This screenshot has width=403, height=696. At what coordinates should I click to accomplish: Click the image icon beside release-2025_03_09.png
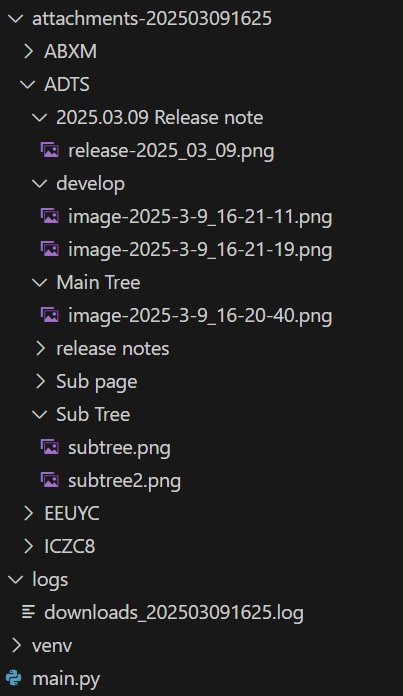pyautogui.click(x=50, y=150)
